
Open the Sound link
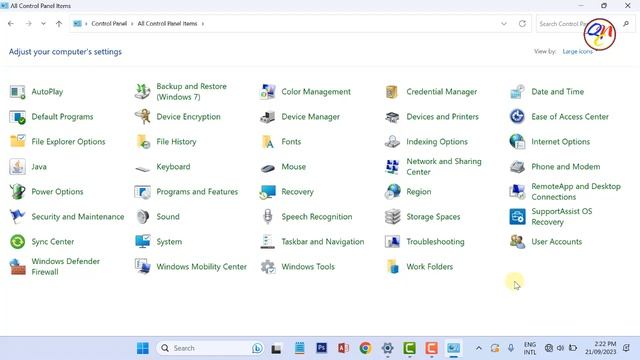pos(168,217)
